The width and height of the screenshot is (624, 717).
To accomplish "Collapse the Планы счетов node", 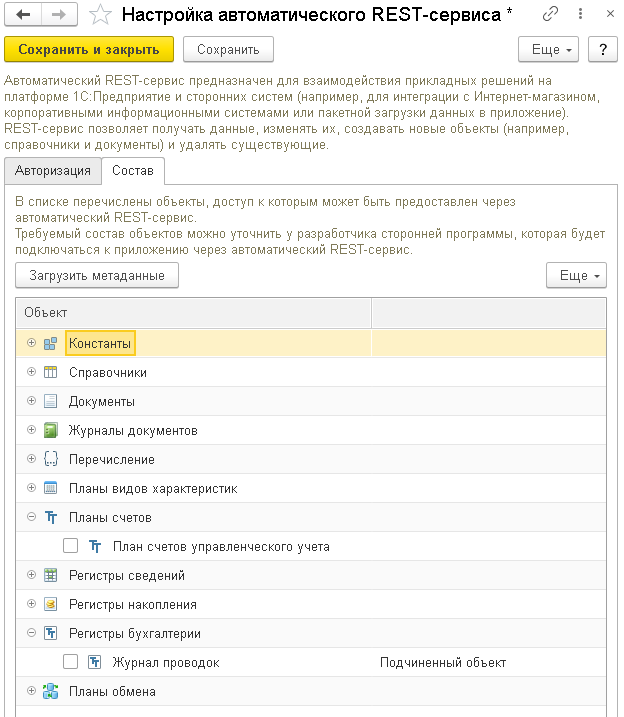I will [31, 517].
